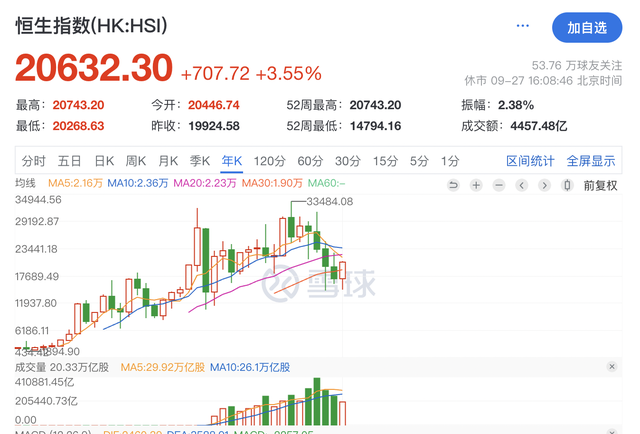The height and width of the screenshot is (434, 640).
Task: Switch to the 15分 chart interval
Action: [x=385, y=161]
